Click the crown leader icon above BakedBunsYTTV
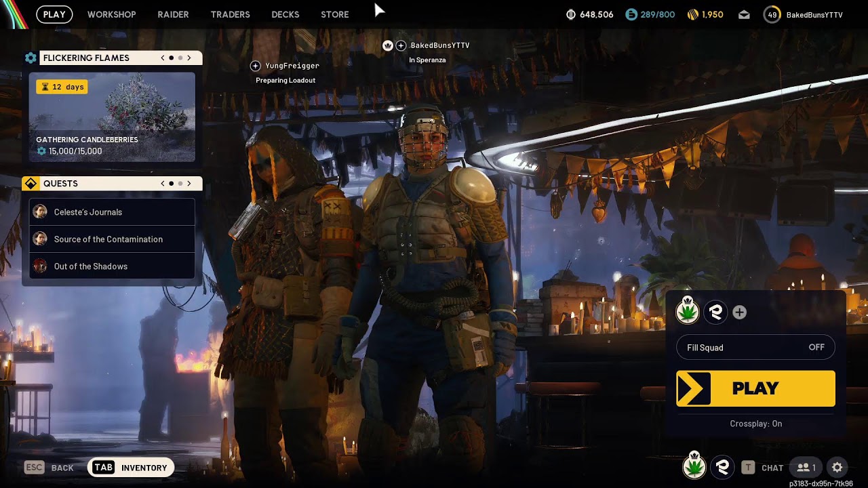This screenshot has width=868, height=488. tap(388, 45)
